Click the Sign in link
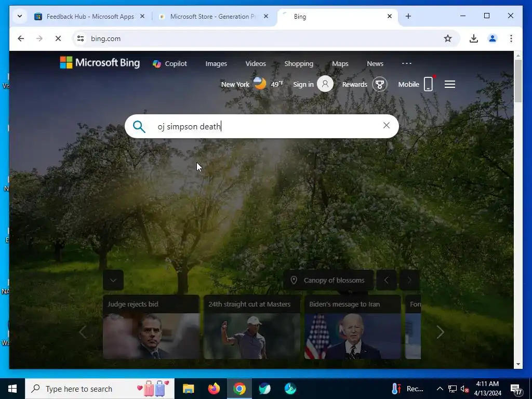 tap(303, 85)
